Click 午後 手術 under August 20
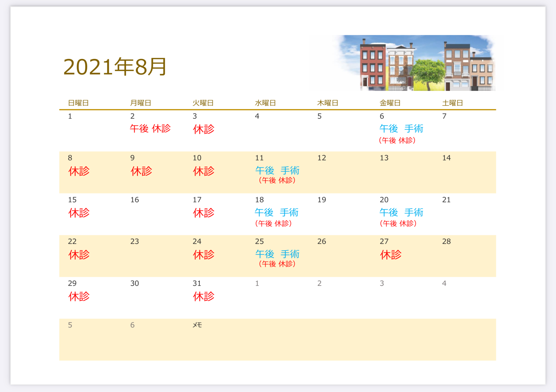 (x=402, y=212)
